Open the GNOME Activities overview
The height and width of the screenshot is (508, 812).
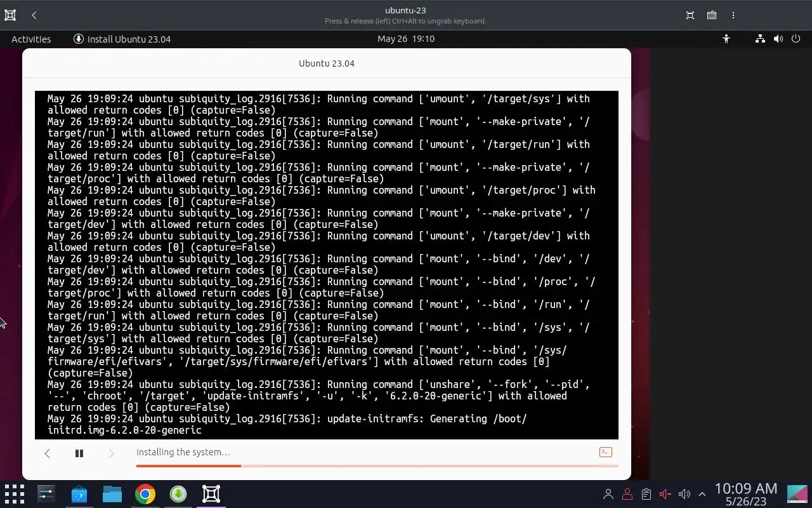tap(31, 39)
